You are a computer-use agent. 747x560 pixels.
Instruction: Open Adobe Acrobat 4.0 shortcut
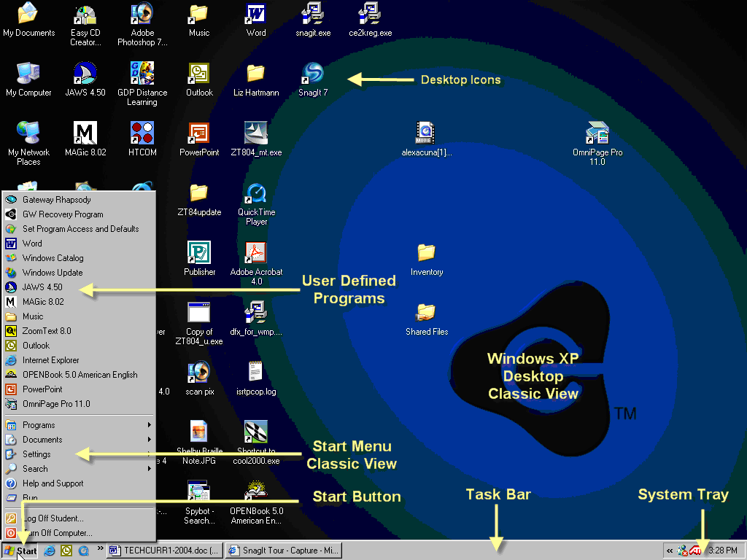coord(256,263)
